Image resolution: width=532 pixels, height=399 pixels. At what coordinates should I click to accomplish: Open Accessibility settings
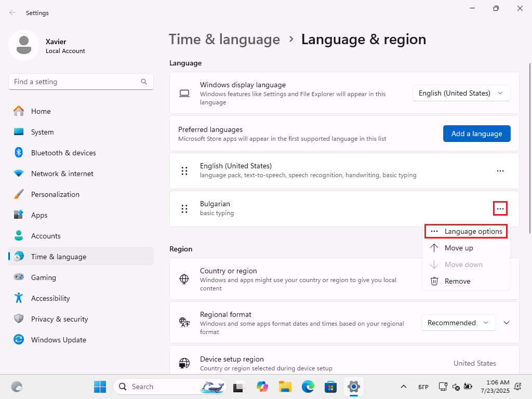81,298
